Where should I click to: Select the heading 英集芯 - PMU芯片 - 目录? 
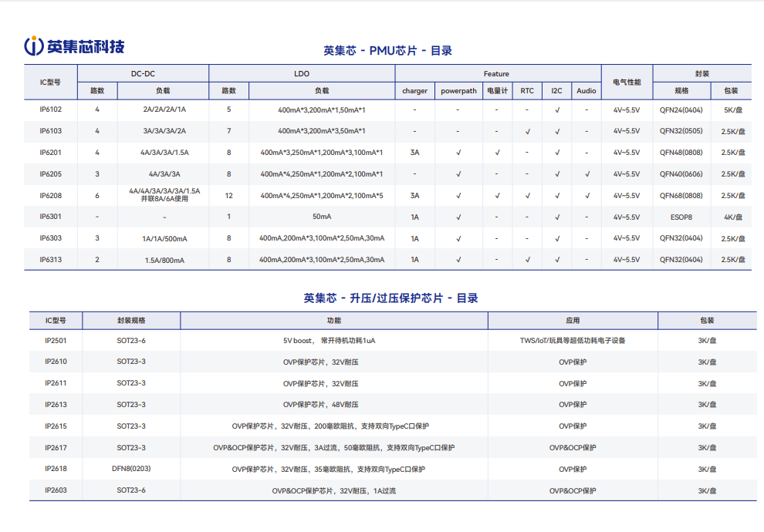point(388,51)
